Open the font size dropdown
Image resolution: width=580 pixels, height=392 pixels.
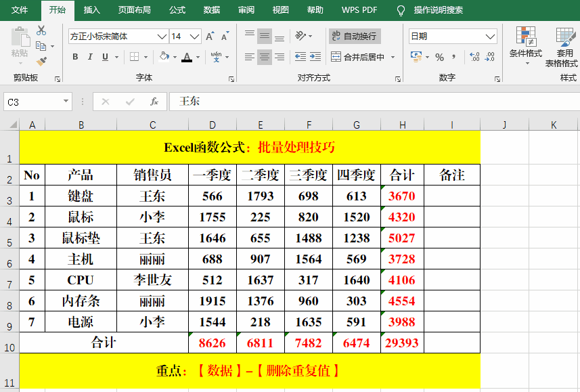[x=194, y=37]
